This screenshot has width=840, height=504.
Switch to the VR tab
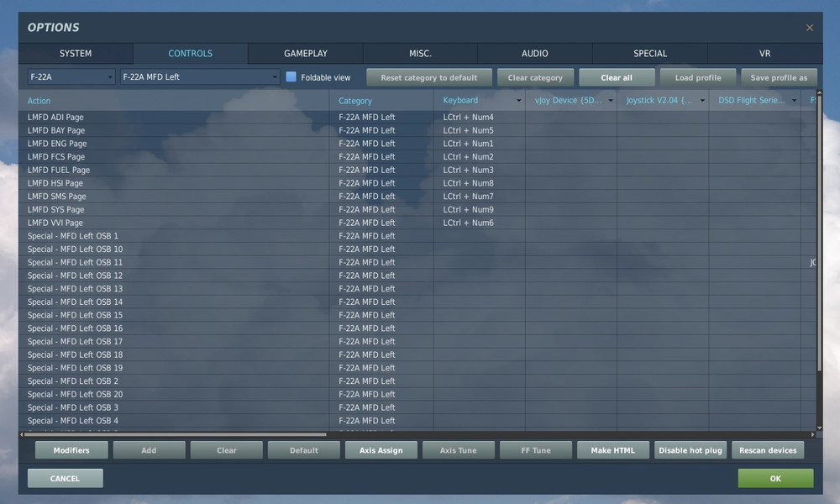[x=764, y=54]
